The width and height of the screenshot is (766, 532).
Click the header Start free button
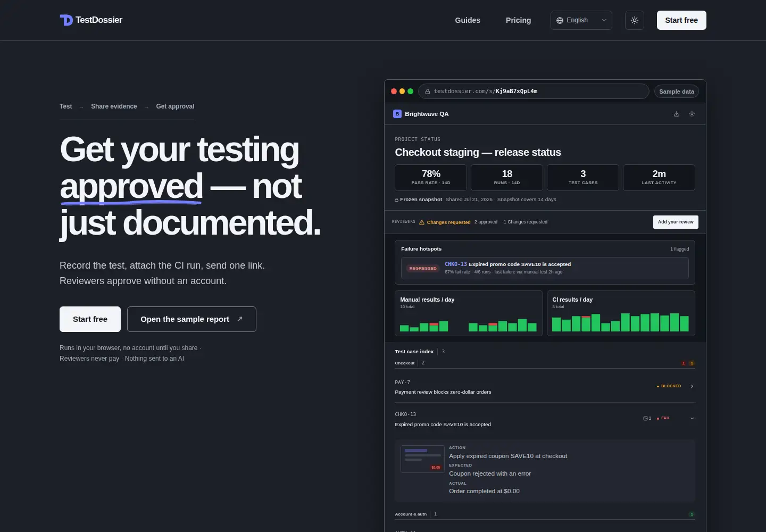(681, 20)
